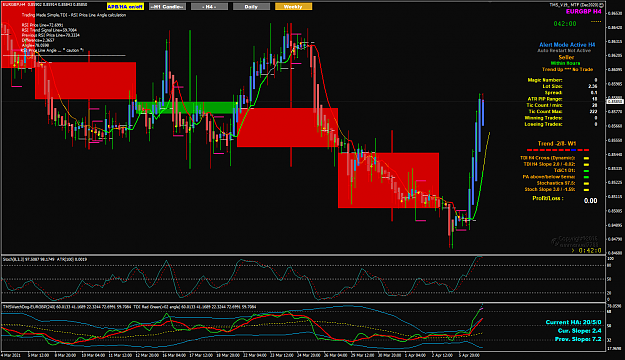Click the yellow Stochastics status square

(x=586, y=183)
